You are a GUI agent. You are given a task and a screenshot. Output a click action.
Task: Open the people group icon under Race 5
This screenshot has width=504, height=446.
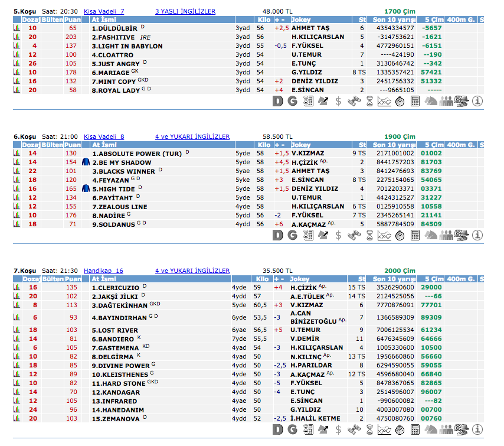(446, 101)
